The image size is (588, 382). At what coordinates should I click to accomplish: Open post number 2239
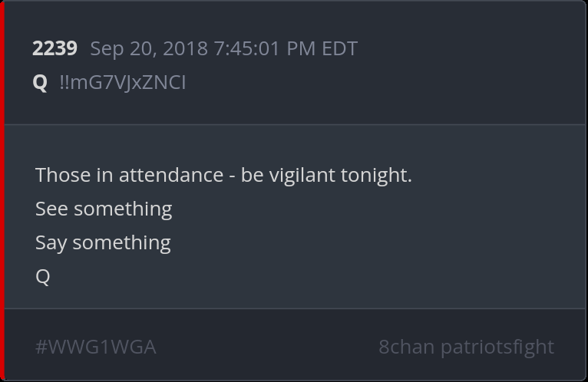(55, 48)
